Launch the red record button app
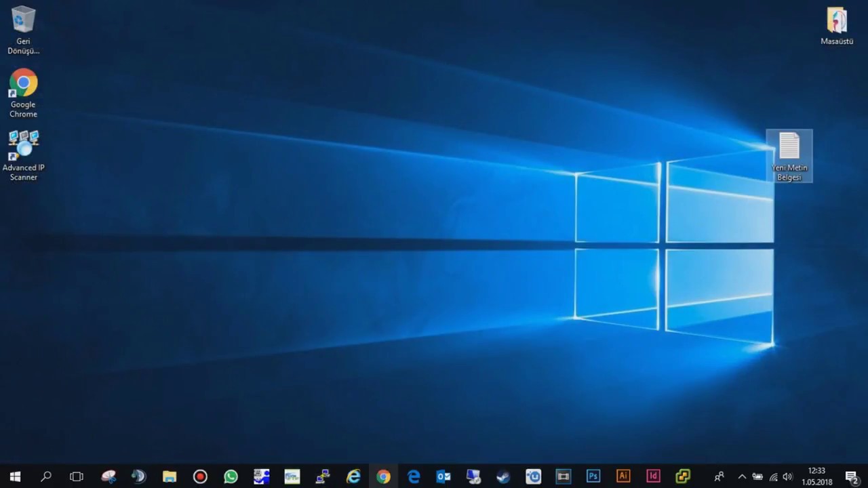This screenshot has width=868, height=488. point(200,476)
